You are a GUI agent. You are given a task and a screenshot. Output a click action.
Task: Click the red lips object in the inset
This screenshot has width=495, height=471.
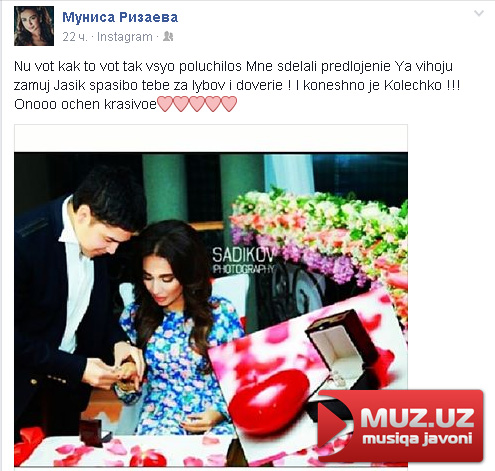coord(269,402)
